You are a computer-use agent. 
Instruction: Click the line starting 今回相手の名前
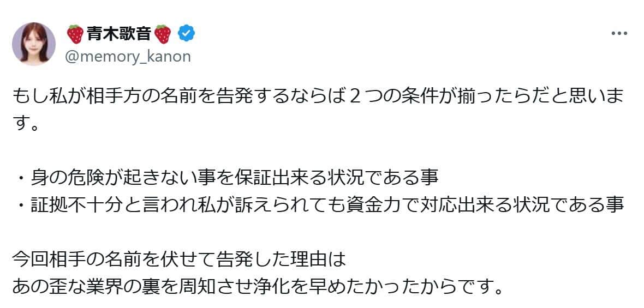point(180,258)
